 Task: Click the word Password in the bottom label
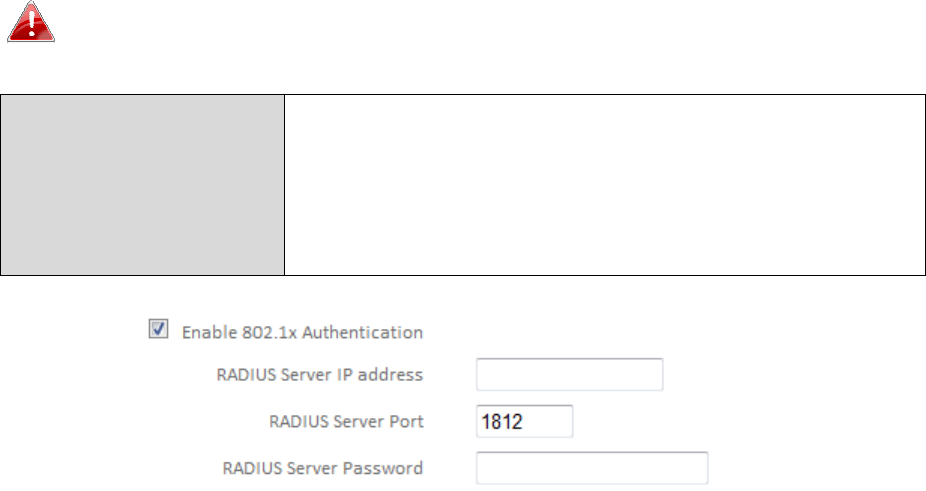click(x=383, y=468)
